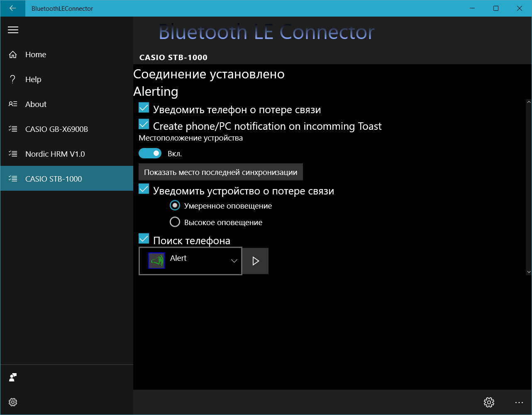This screenshot has width=532, height=415.
Task: Click the Home house icon
Action: (x=13, y=54)
